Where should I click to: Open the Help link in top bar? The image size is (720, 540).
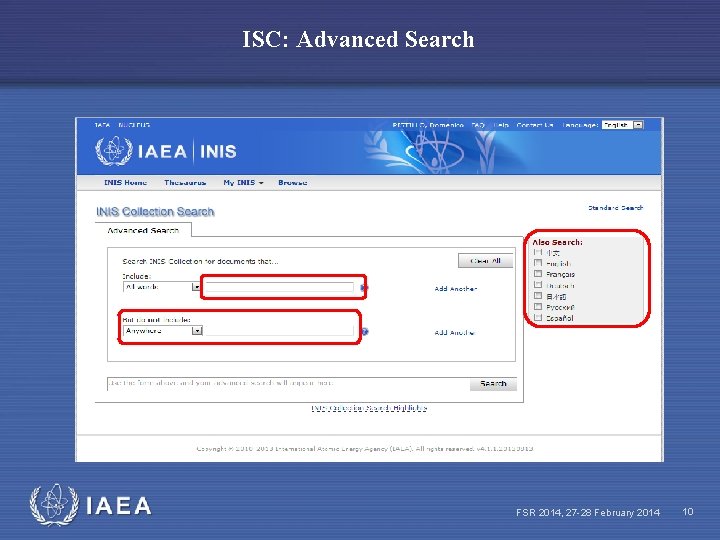501,125
